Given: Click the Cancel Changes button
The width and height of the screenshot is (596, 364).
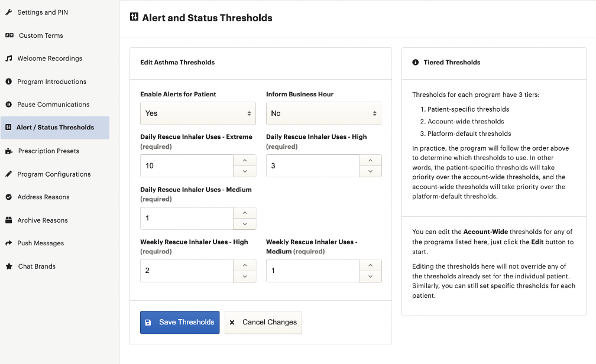Looking at the screenshot, I should 264,322.
